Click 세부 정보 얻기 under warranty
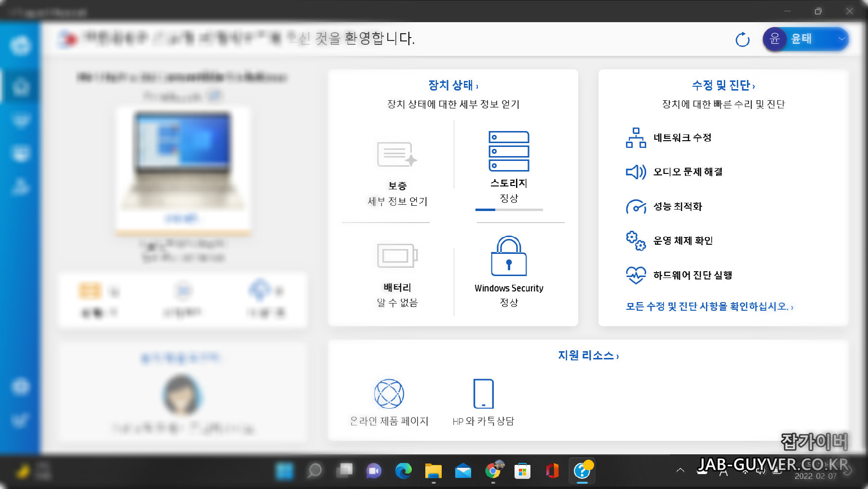868x489 pixels. tap(396, 202)
